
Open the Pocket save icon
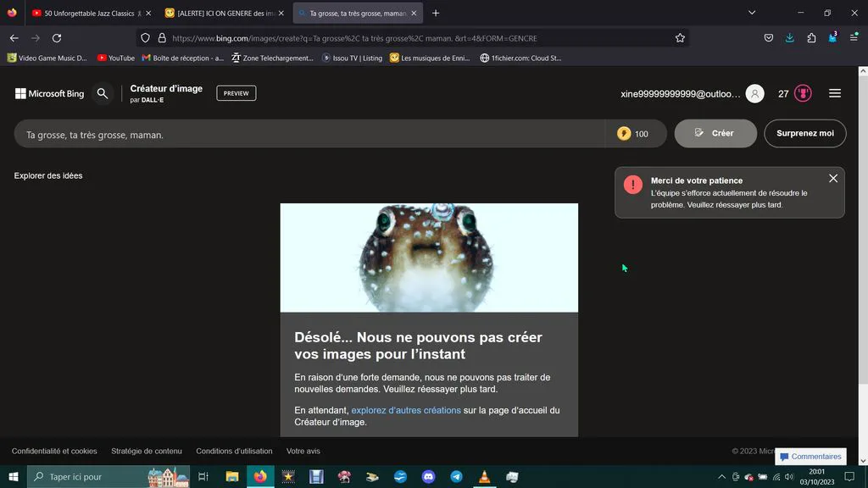tap(768, 38)
